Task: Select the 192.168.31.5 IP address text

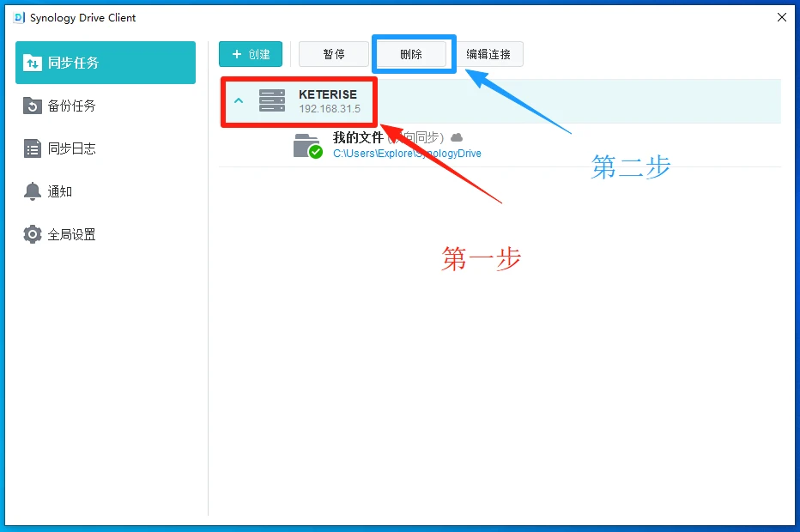Action: 330,109
